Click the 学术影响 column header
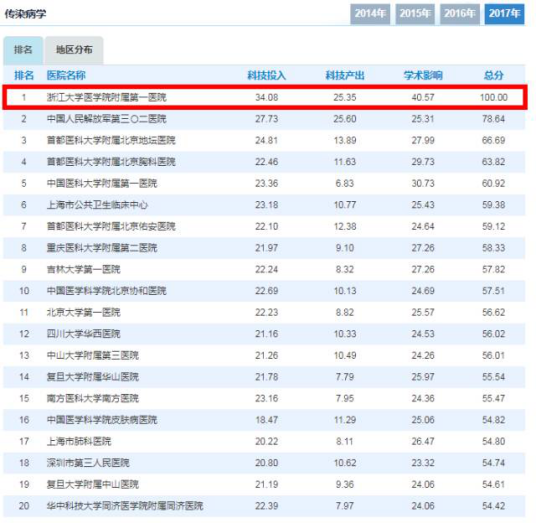Viewport: 537px width, 523px height. [423, 75]
